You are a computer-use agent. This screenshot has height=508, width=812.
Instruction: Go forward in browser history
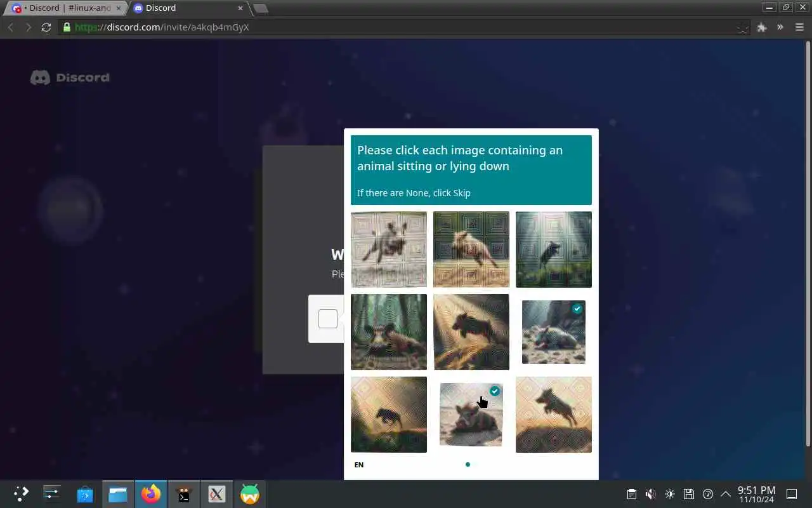point(28,27)
